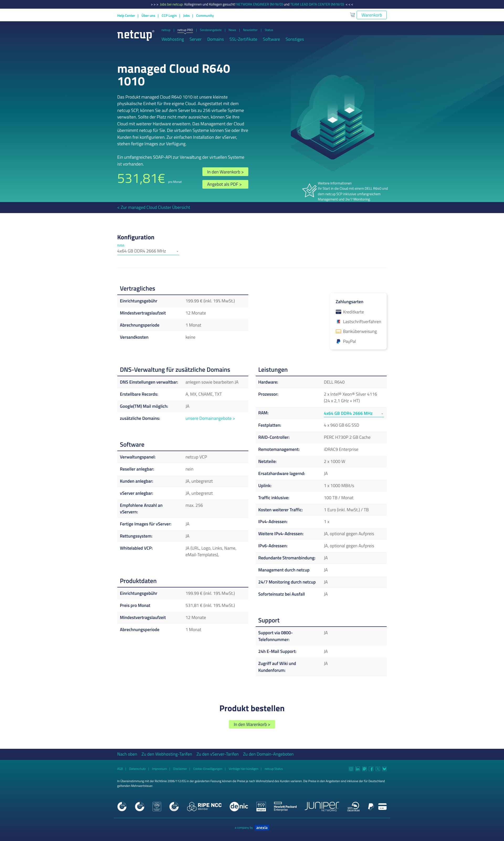Open the Status link in header

pyautogui.click(x=269, y=30)
